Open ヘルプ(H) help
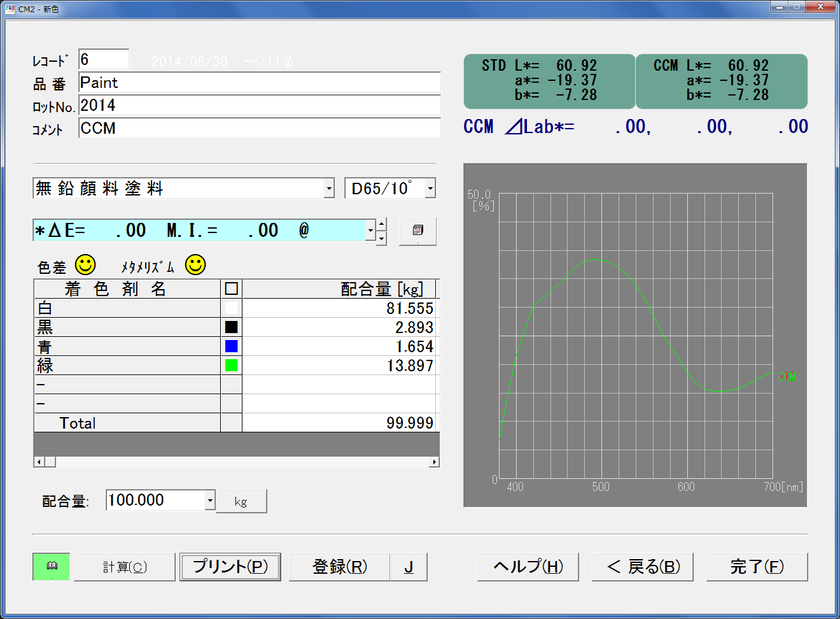840x619 pixels. point(528,567)
